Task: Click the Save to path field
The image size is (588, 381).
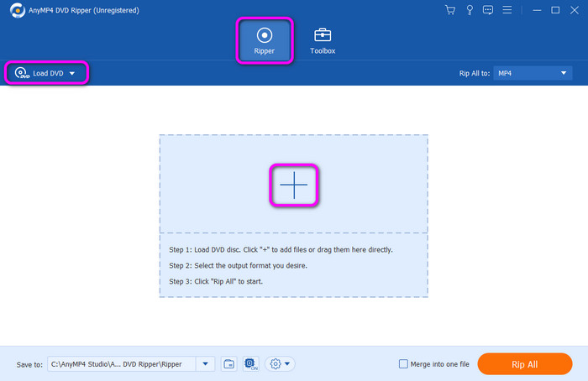Action: click(122, 363)
